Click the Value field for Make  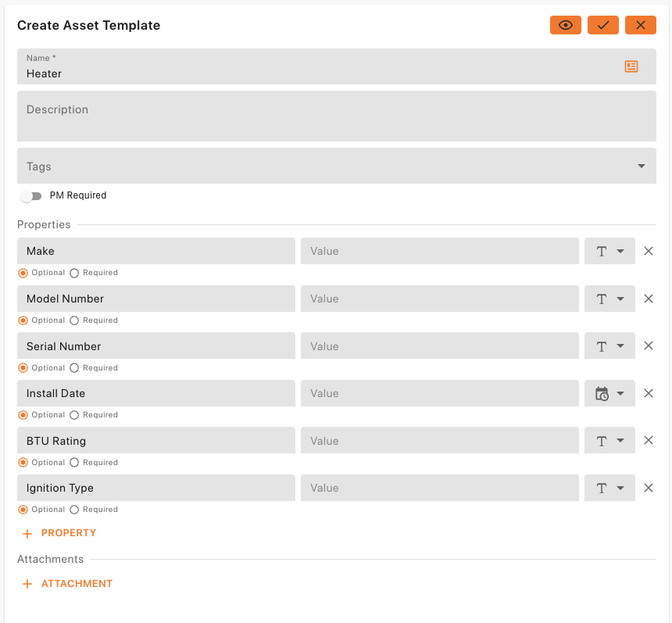click(x=440, y=251)
